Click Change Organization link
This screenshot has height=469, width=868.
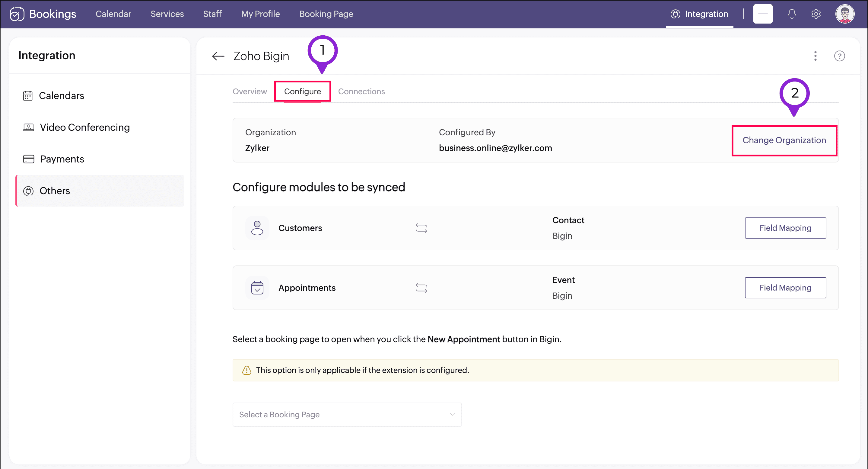[784, 140]
